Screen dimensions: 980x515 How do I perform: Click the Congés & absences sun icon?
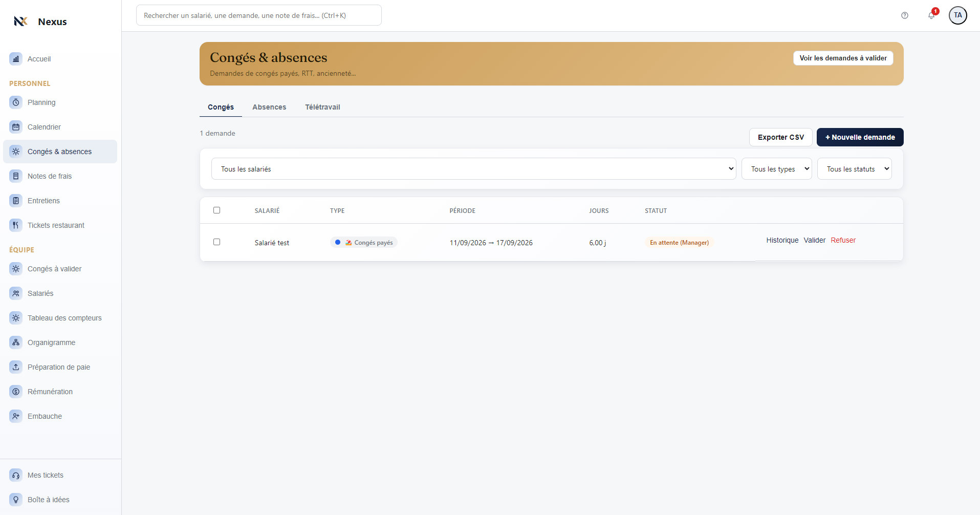coord(16,152)
